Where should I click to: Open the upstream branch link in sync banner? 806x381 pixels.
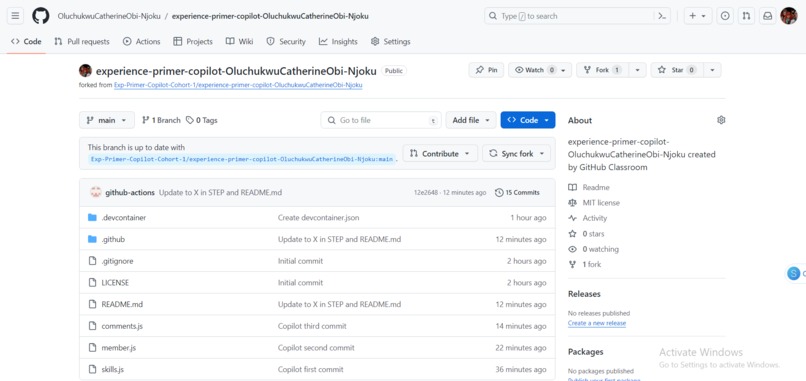click(242, 159)
